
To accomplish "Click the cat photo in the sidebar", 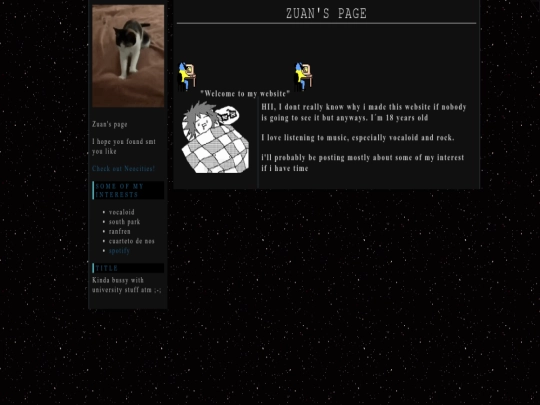I will [x=128, y=56].
